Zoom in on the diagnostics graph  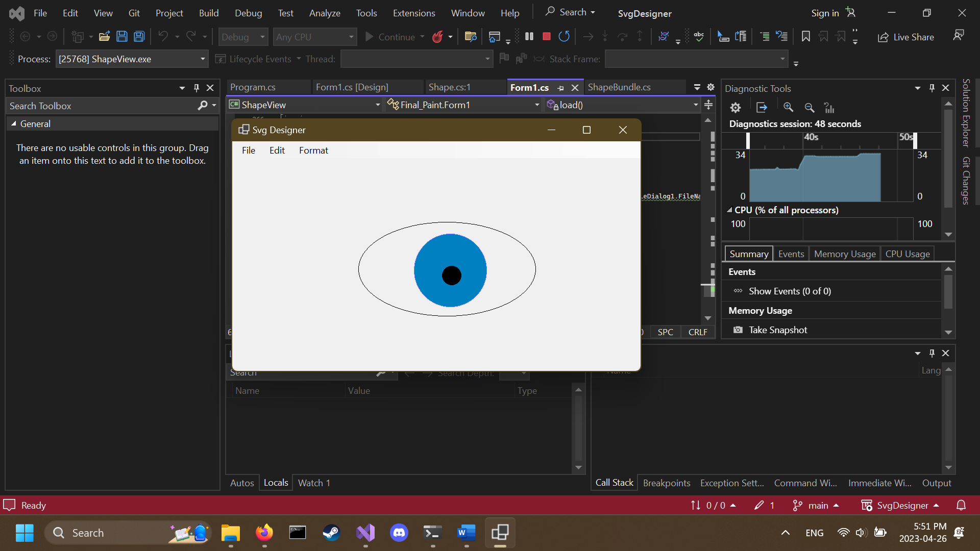coord(789,108)
